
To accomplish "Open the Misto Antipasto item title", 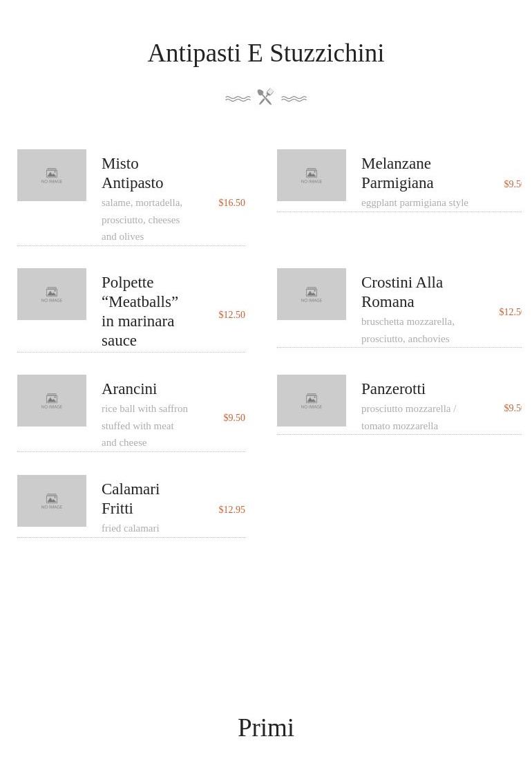I will (x=132, y=174).
